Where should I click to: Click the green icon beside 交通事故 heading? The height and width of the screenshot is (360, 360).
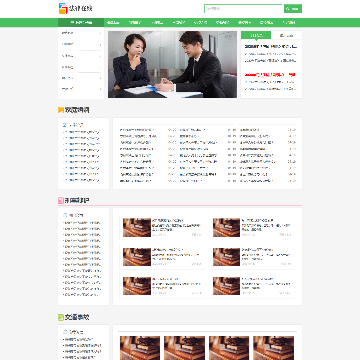click(61, 317)
